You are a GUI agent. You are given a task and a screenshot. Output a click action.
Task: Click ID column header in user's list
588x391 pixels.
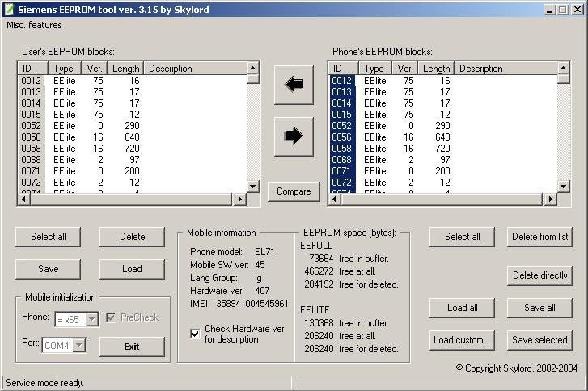(32, 69)
